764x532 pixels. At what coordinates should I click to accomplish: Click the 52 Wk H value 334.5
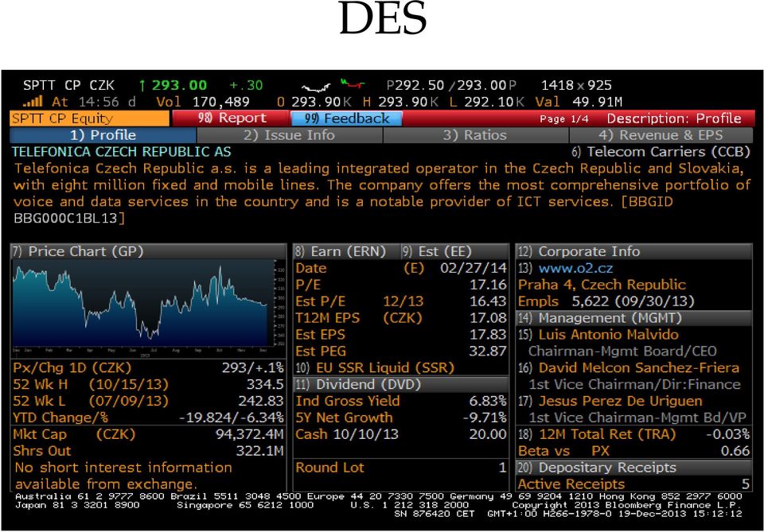(x=264, y=384)
